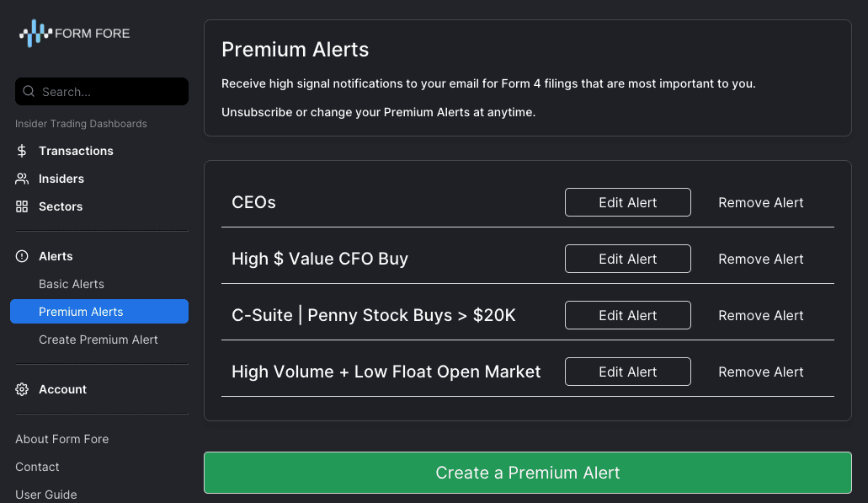Click the people icon next to Insiders

pos(22,179)
